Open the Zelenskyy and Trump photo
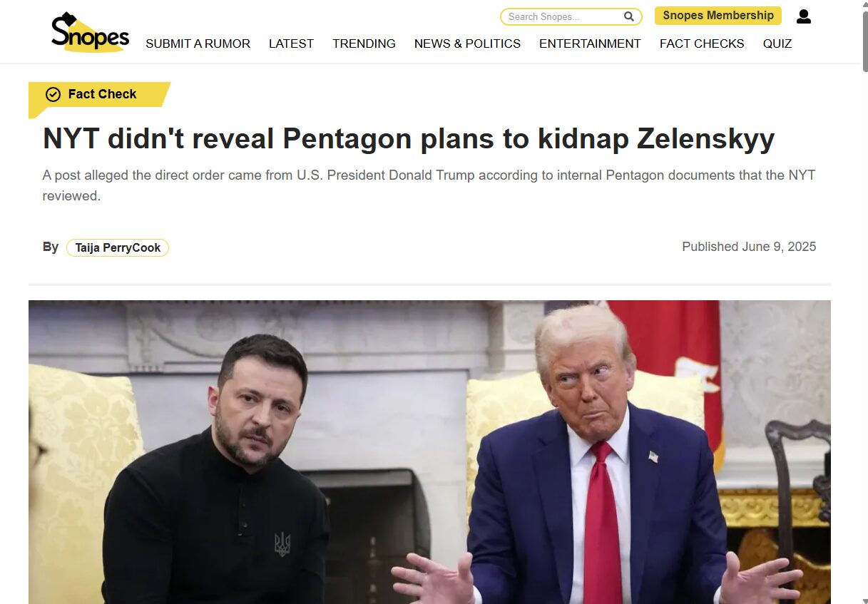868x604 pixels. coord(429,452)
